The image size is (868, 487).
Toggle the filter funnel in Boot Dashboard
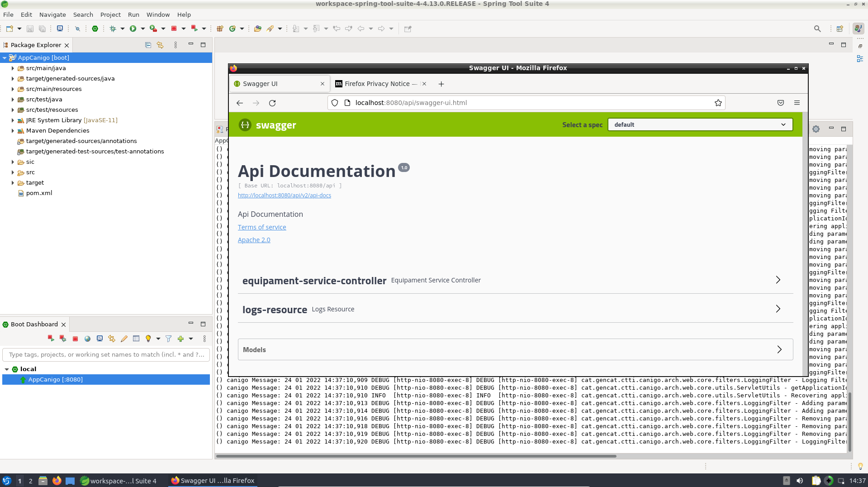click(169, 339)
